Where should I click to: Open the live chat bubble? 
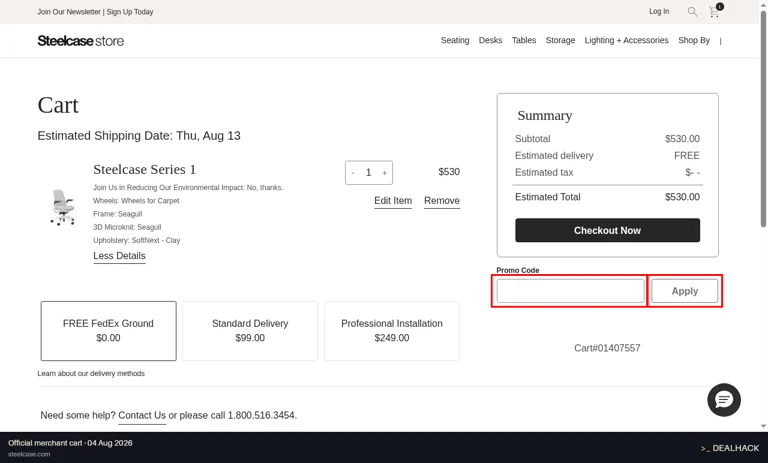pos(723,400)
